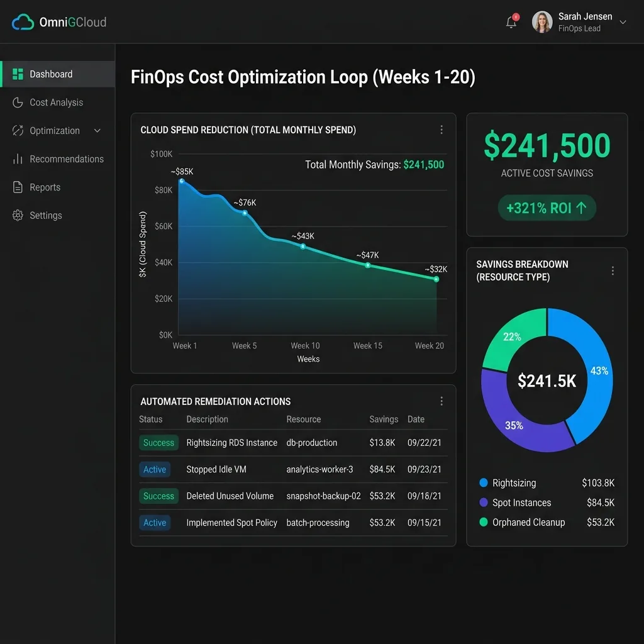Click the Spot Instances legend label
644x644 pixels.
(521, 502)
